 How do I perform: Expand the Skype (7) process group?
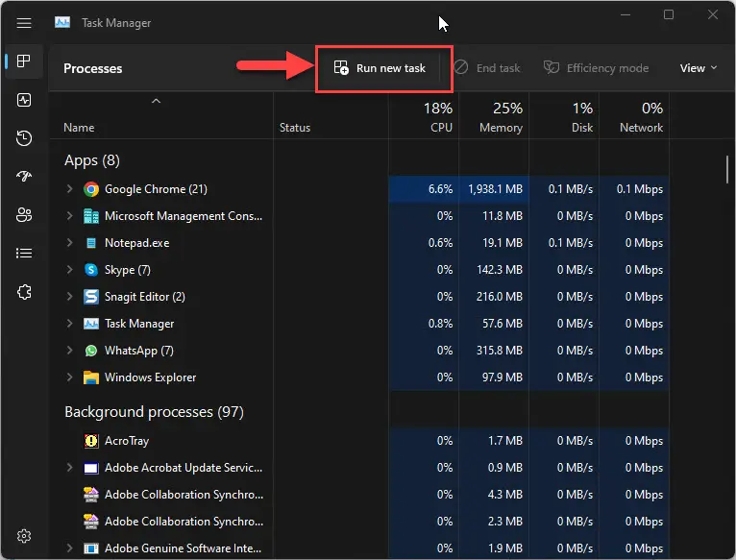coord(69,270)
